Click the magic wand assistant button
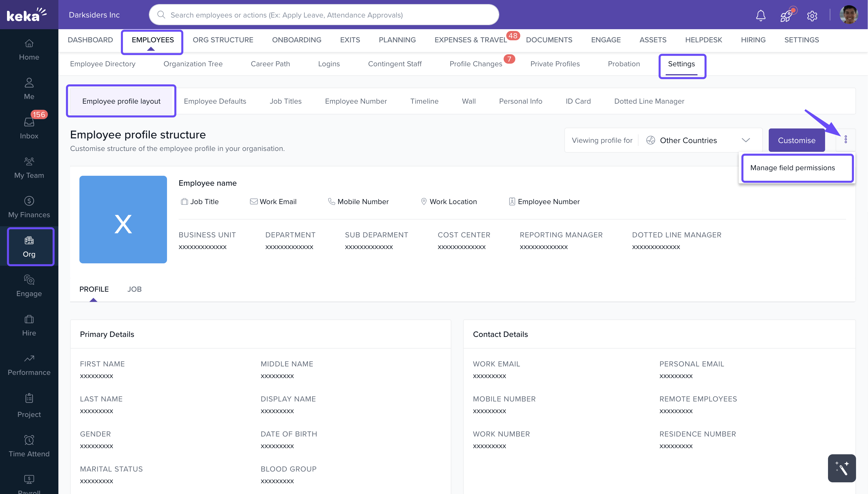 841,468
